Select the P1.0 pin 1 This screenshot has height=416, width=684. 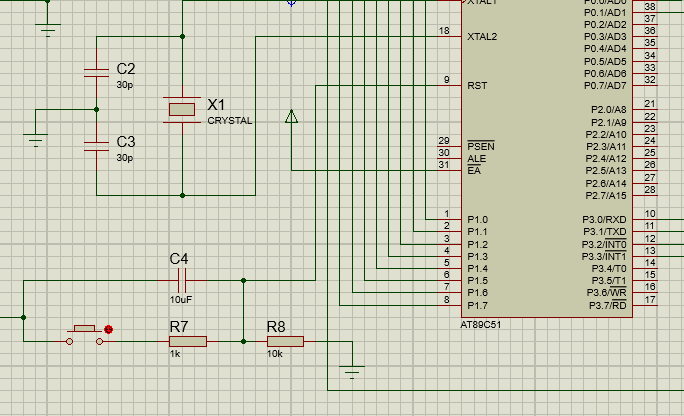click(x=447, y=220)
